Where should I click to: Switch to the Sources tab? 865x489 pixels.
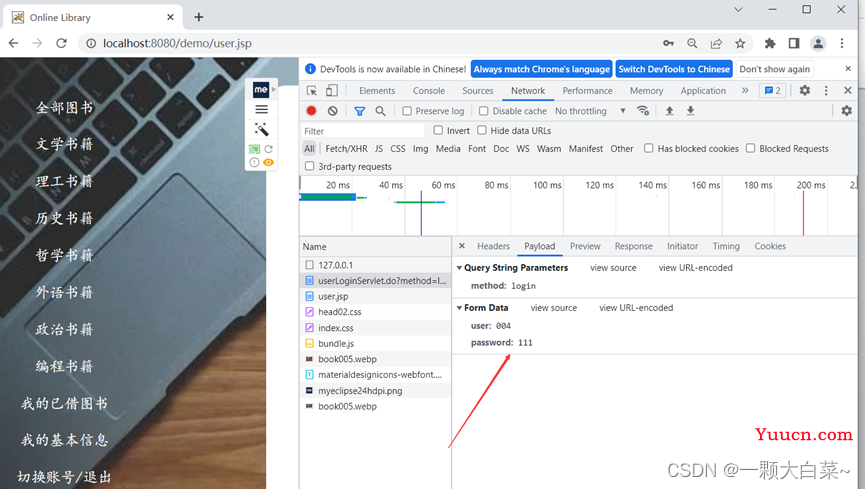click(x=478, y=91)
